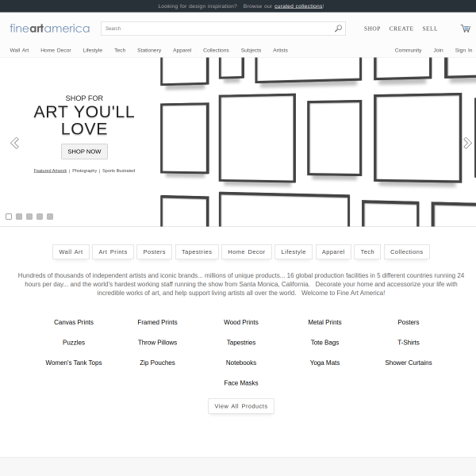Select the first carousel indicator

(x=9, y=217)
